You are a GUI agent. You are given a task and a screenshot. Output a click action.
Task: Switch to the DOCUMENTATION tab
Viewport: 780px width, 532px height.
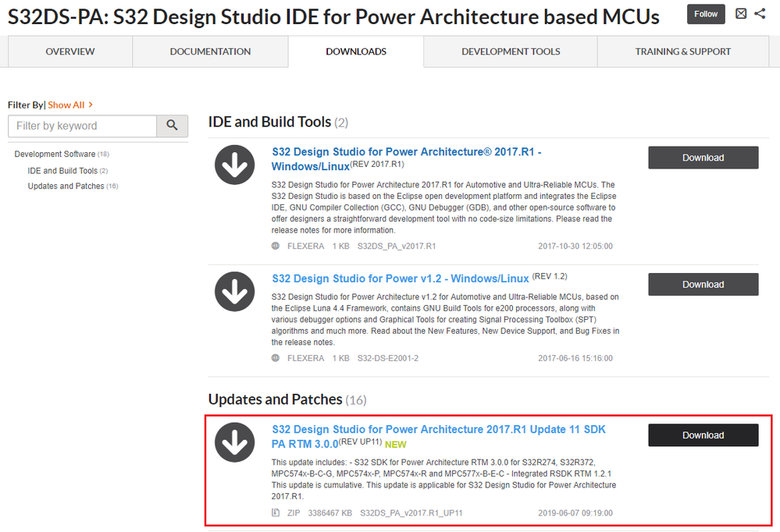click(x=211, y=51)
